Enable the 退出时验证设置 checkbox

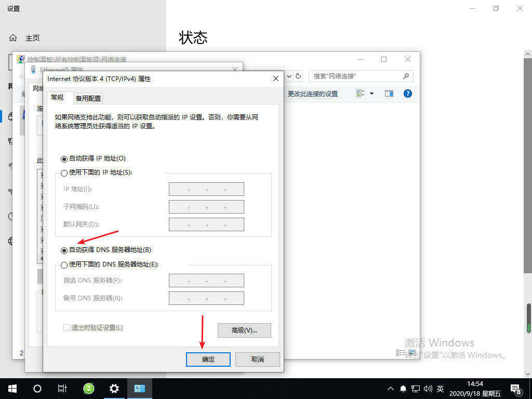point(66,328)
